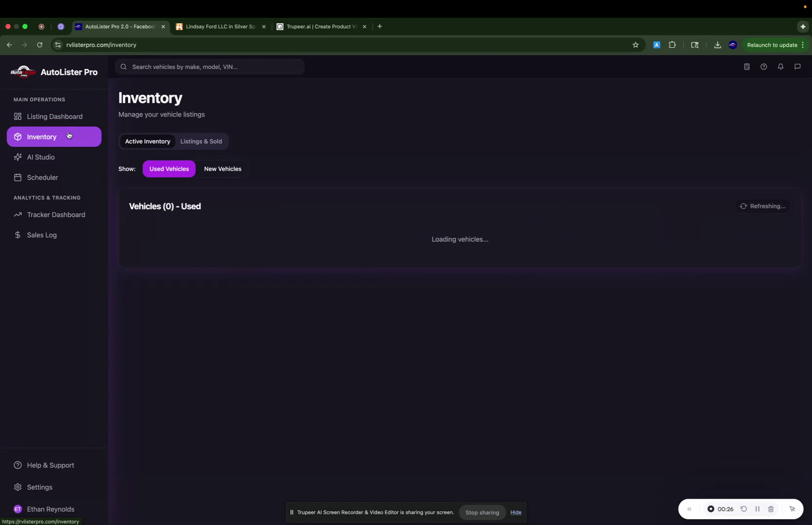Click the calculator icon in the top bar

coord(747,67)
